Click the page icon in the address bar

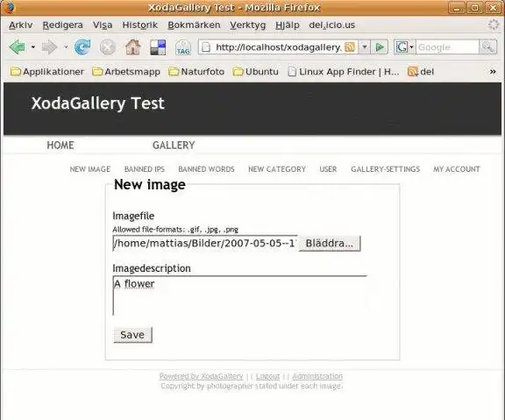[x=206, y=47]
